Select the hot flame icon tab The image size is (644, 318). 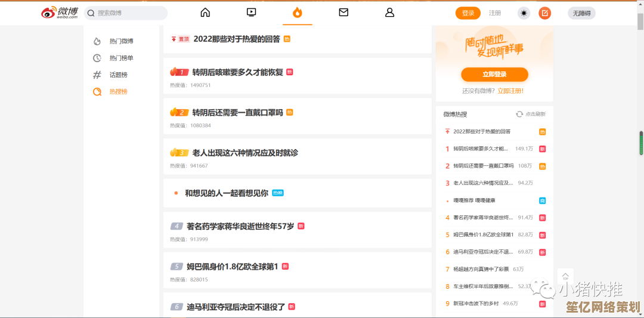[297, 13]
